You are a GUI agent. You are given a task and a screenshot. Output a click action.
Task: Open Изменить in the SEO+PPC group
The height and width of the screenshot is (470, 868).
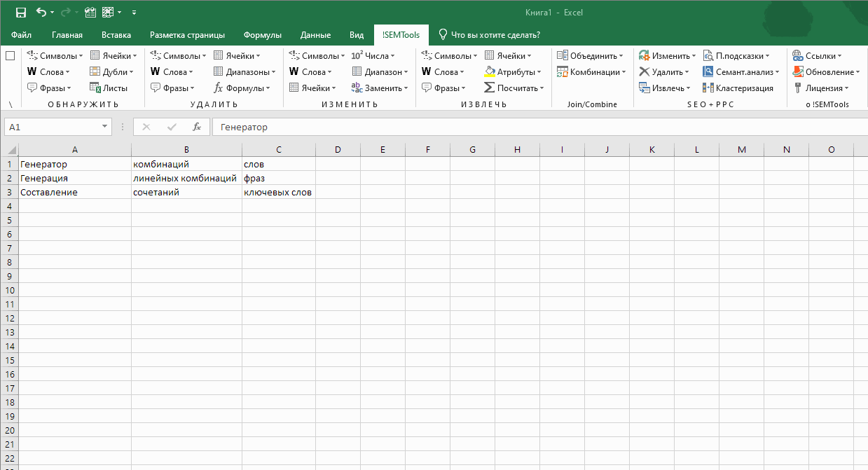tap(668, 55)
